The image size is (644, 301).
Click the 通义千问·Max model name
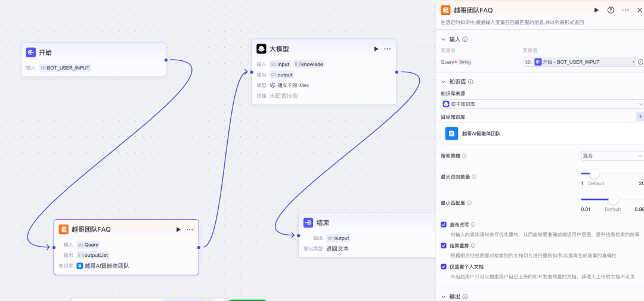pos(293,85)
